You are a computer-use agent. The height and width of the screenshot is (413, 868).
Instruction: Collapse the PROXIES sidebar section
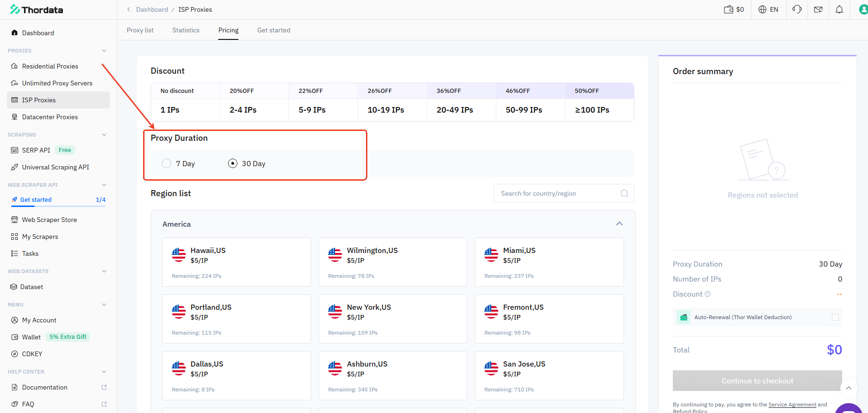point(104,51)
